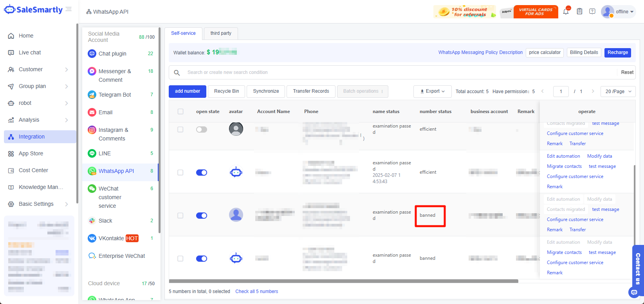Screen dimensions: 644x304
Task: Open WhatsApp Messaging Policy Description link
Action: point(480,52)
